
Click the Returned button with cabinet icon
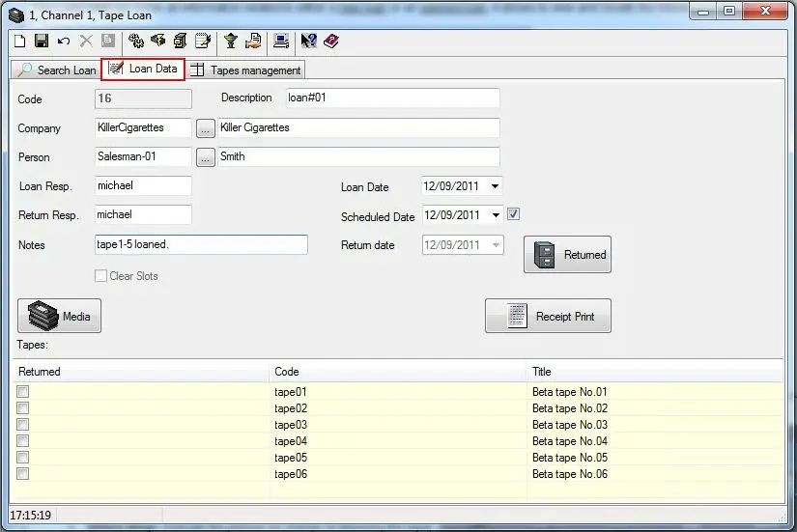pos(567,255)
